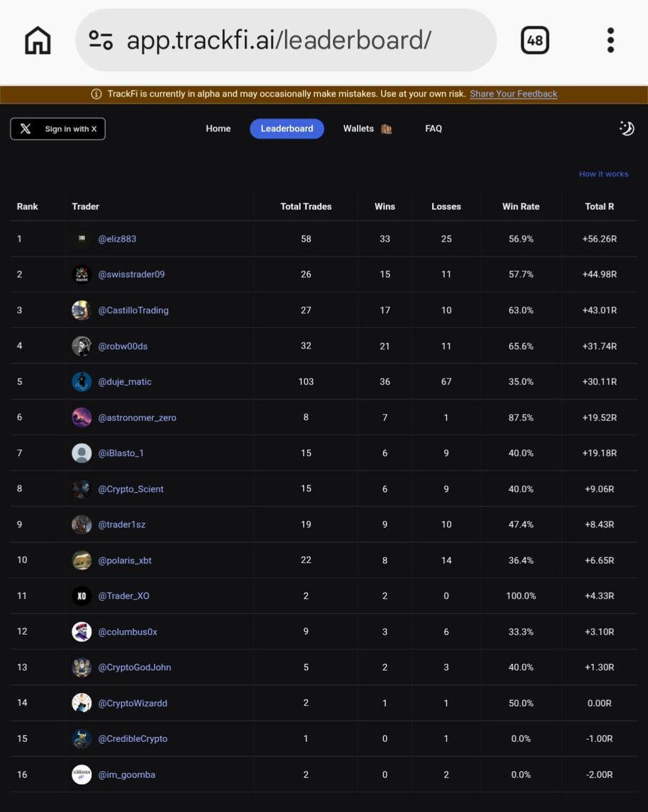Click the X logo on the sign-in button
648x812 pixels.
tap(26, 129)
